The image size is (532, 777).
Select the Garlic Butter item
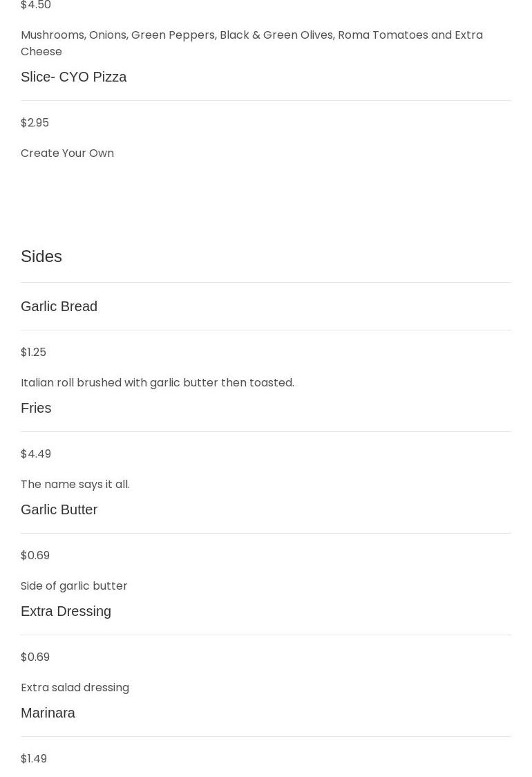click(x=59, y=509)
